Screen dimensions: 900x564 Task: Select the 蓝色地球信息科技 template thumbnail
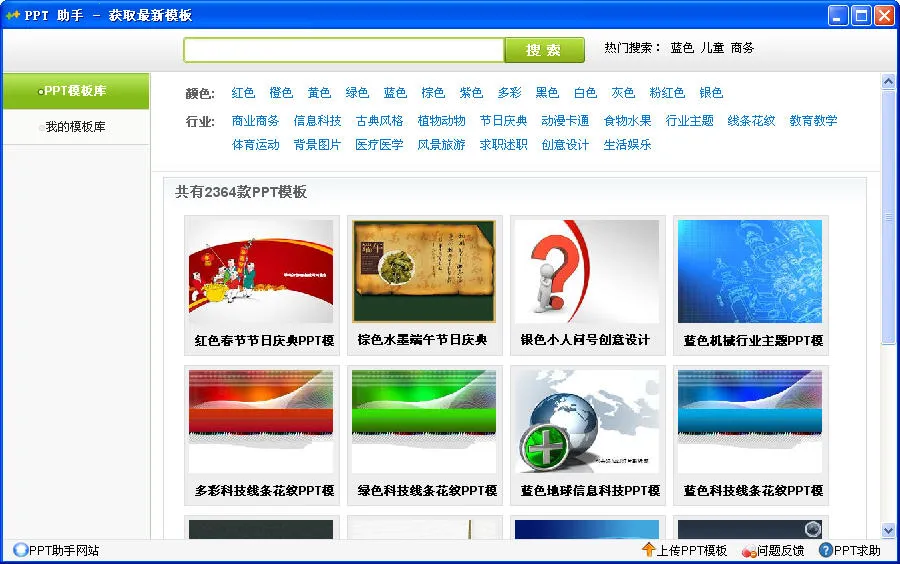click(x=586, y=422)
